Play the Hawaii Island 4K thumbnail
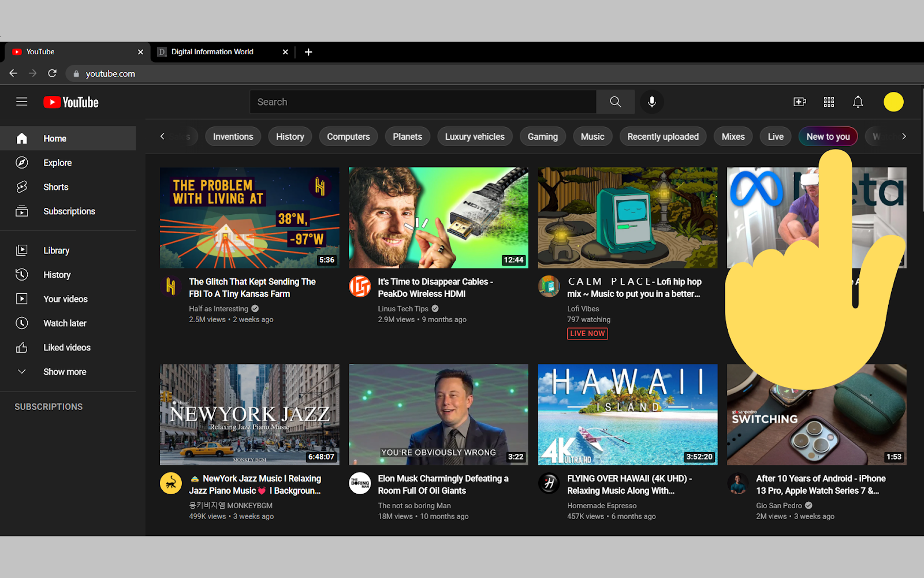 click(628, 414)
